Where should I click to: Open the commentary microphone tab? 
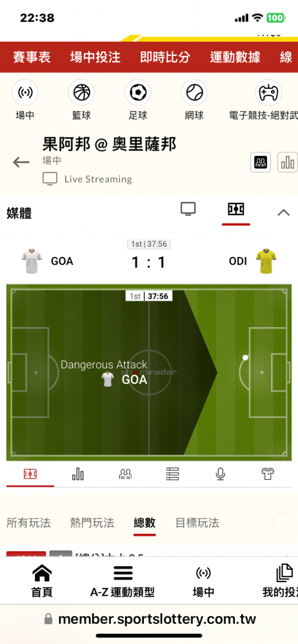(x=220, y=474)
